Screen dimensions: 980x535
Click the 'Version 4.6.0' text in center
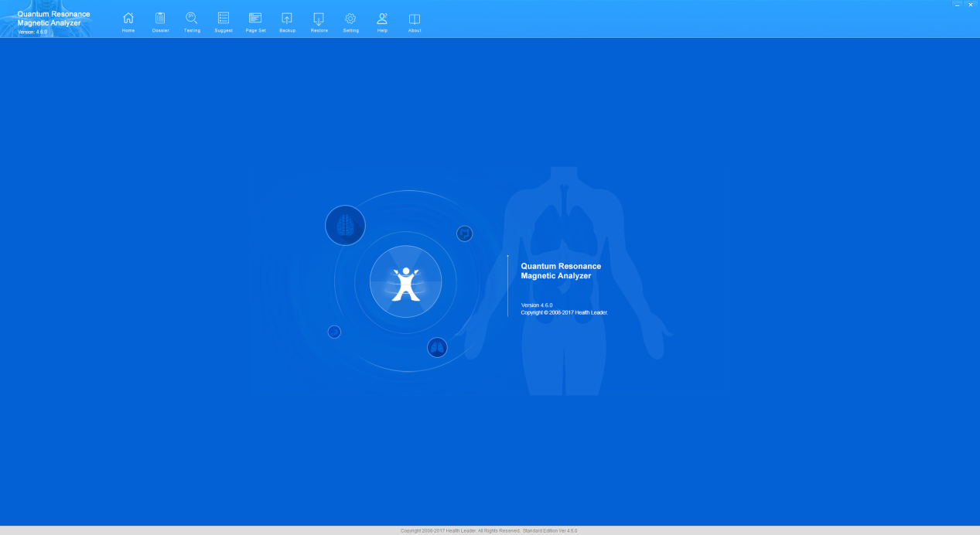537,305
